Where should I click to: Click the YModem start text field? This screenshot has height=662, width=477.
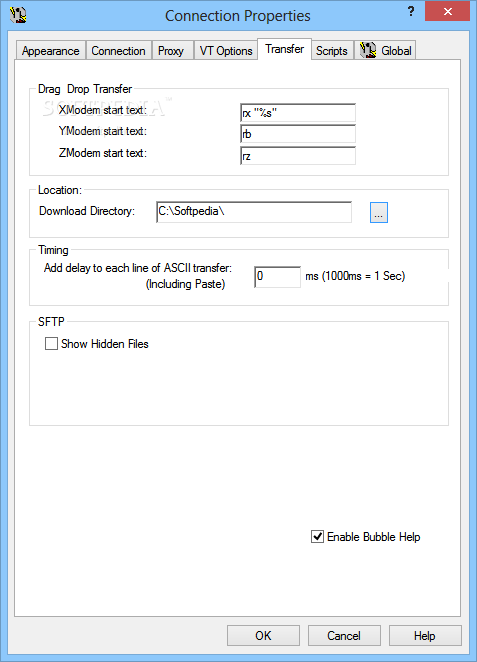tap(298, 134)
